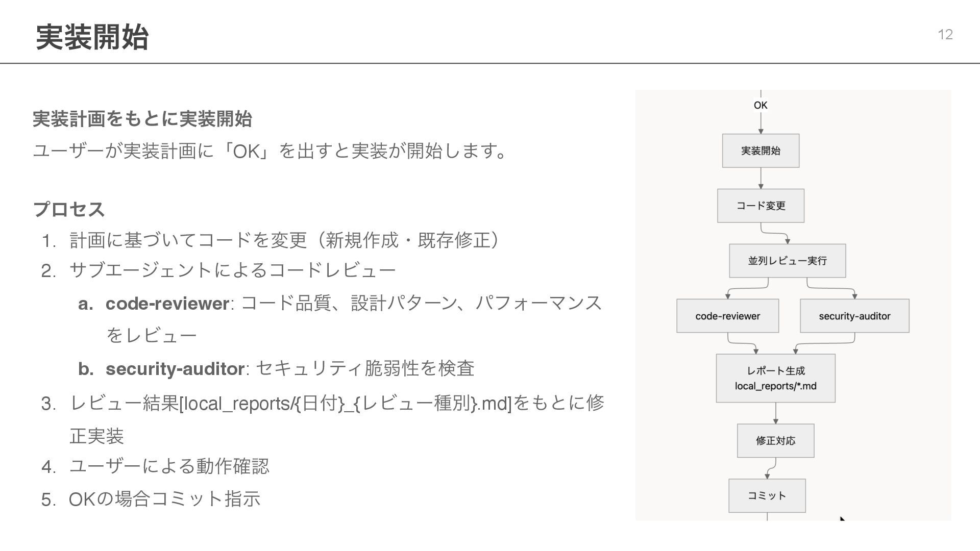The width and height of the screenshot is (980, 551).
Task: Select the 並列レビュー実行 flowchart node
Action: [787, 261]
